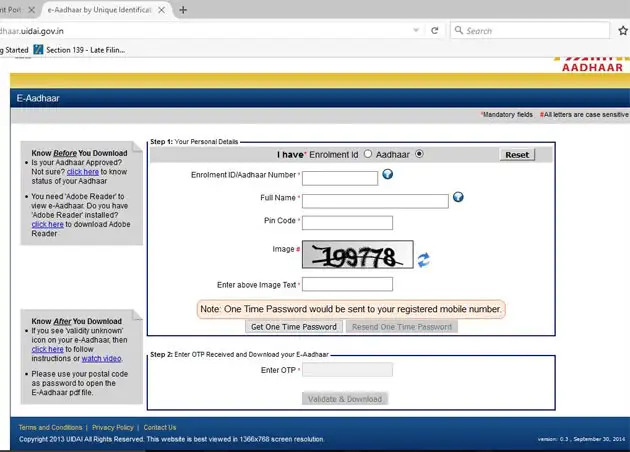Switch to the e-Aadhaar browser tab
The width and height of the screenshot is (630, 452).
tap(100, 9)
